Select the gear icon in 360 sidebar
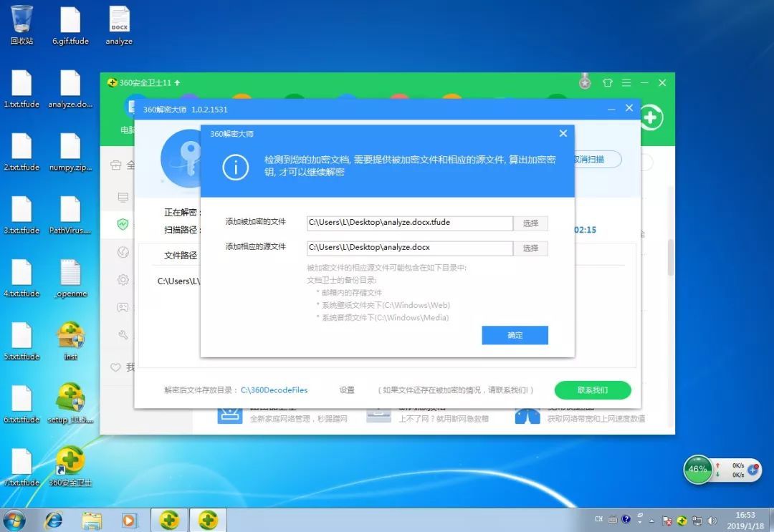This screenshot has height=532, width=774. [123, 280]
